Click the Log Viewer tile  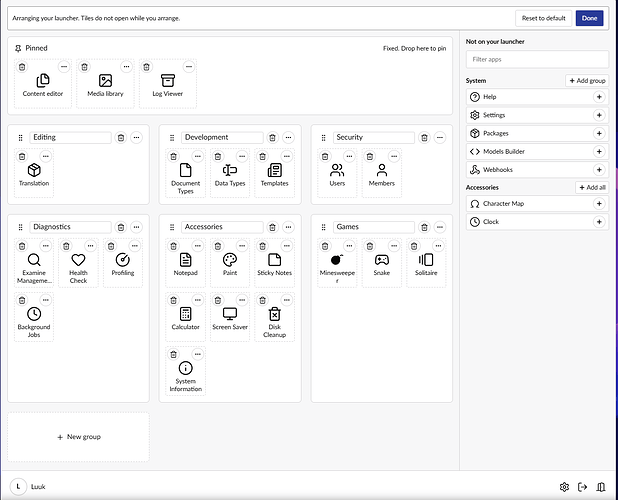click(168, 84)
